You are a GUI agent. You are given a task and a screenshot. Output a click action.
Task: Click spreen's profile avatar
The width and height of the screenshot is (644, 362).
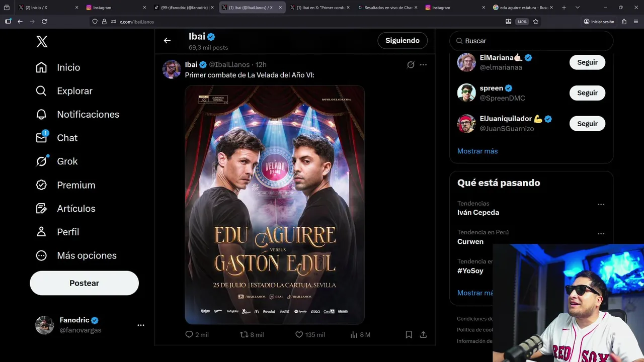pos(466,93)
